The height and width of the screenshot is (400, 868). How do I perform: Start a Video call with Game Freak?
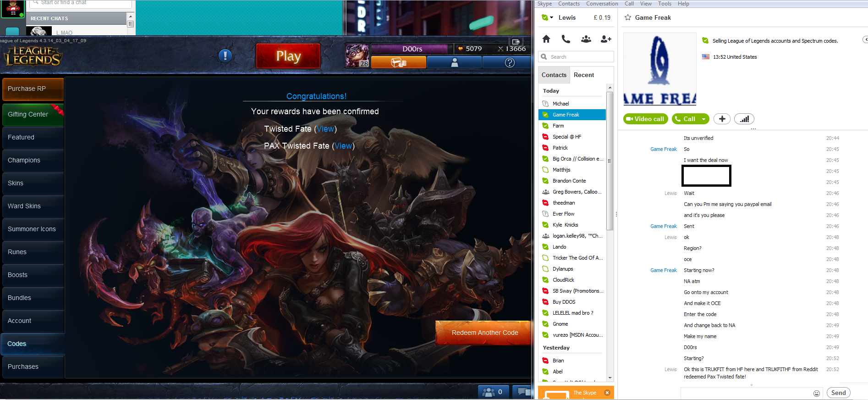pos(645,119)
